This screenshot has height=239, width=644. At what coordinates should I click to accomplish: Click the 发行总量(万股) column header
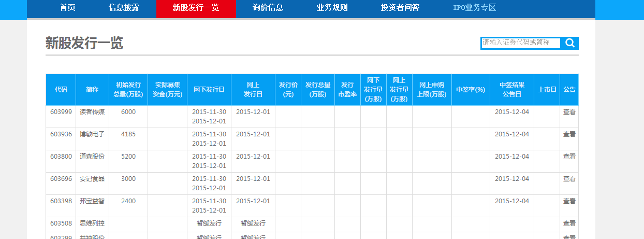pos(318,90)
